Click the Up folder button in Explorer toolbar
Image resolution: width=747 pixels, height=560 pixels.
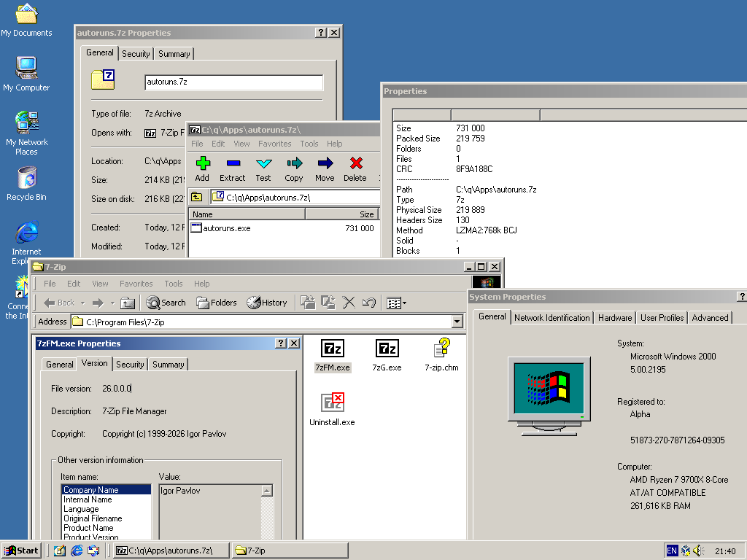click(128, 303)
